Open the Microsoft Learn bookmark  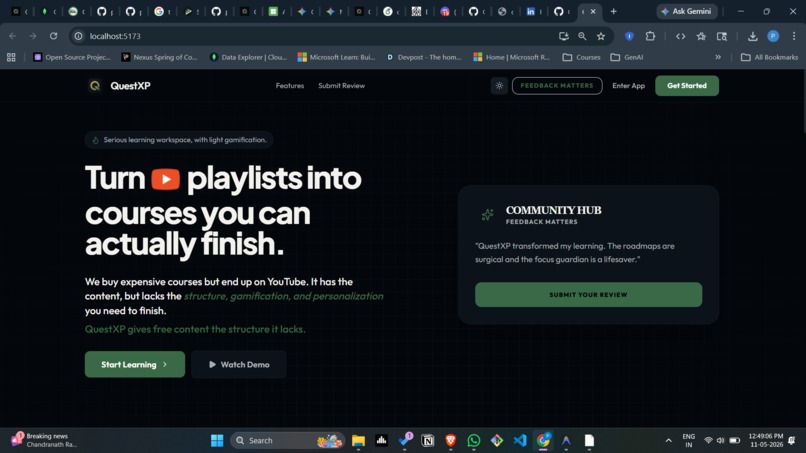click(337, 57)
